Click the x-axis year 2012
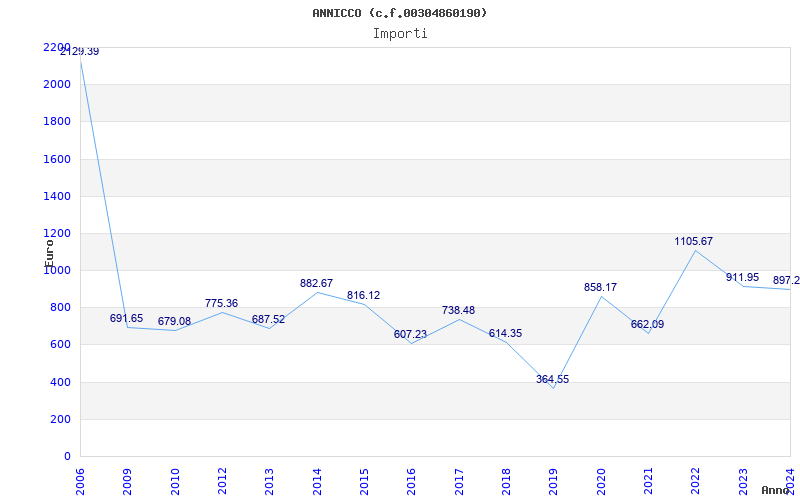Image resolution: width=800 pixels, height=500 pixels. (222, 482)
